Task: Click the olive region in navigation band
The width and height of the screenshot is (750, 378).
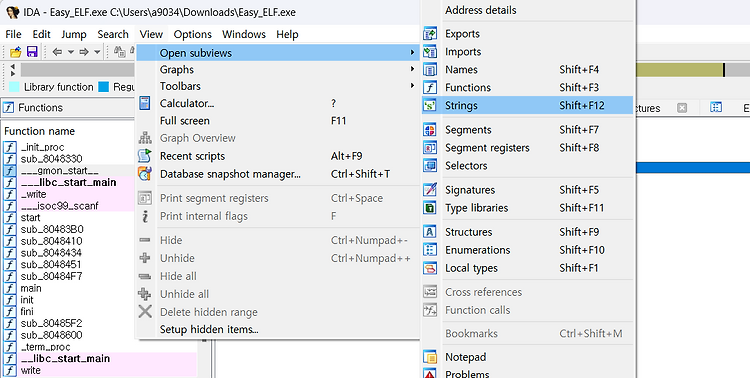Action: (679, 70)
